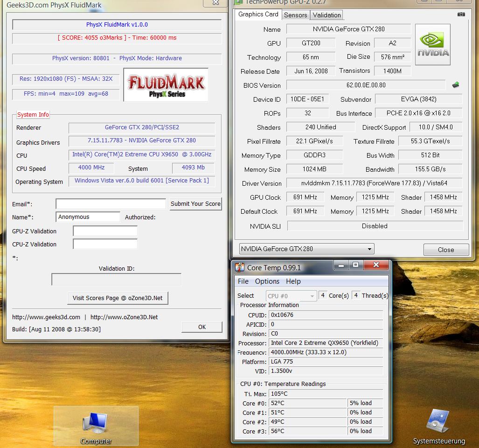The image size is (479, 448).
Task: Click the Memory Size value 1024 MB
Action: pos(314,169)
